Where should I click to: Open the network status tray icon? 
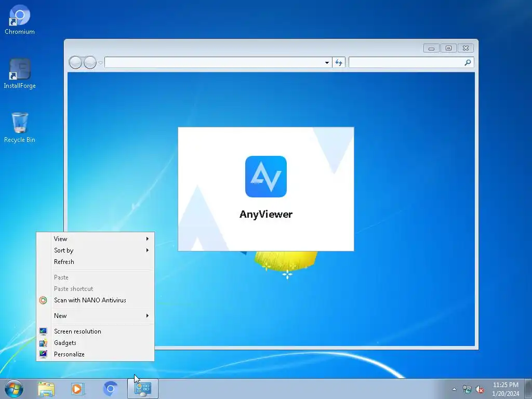[467, 389]
